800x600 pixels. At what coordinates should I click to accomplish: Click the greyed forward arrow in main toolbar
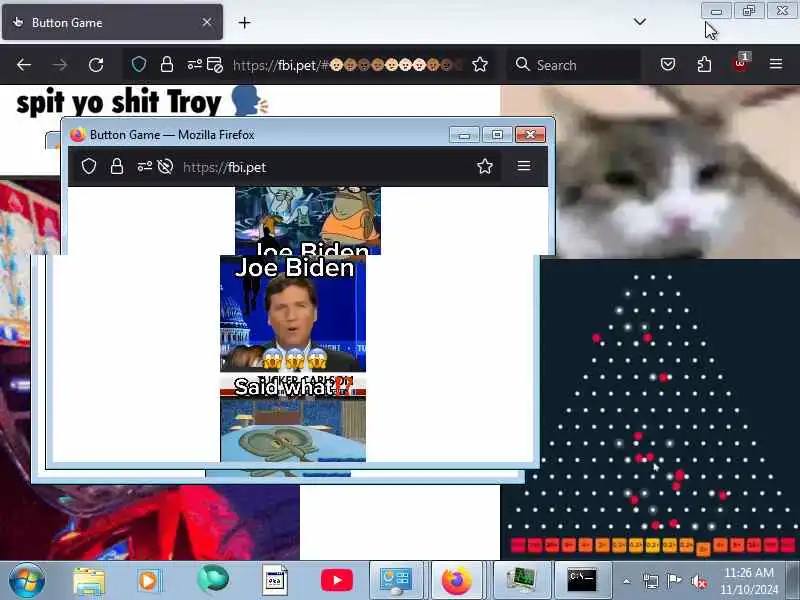(x=60, y=65)
